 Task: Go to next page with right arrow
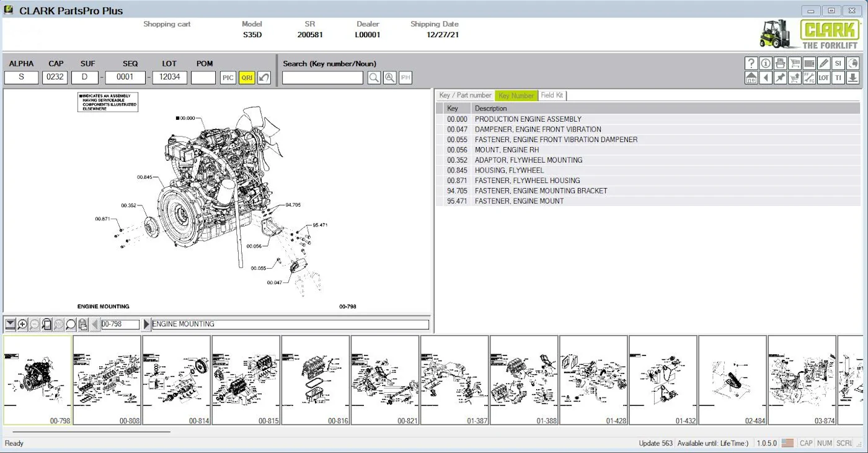coord(146,324)
